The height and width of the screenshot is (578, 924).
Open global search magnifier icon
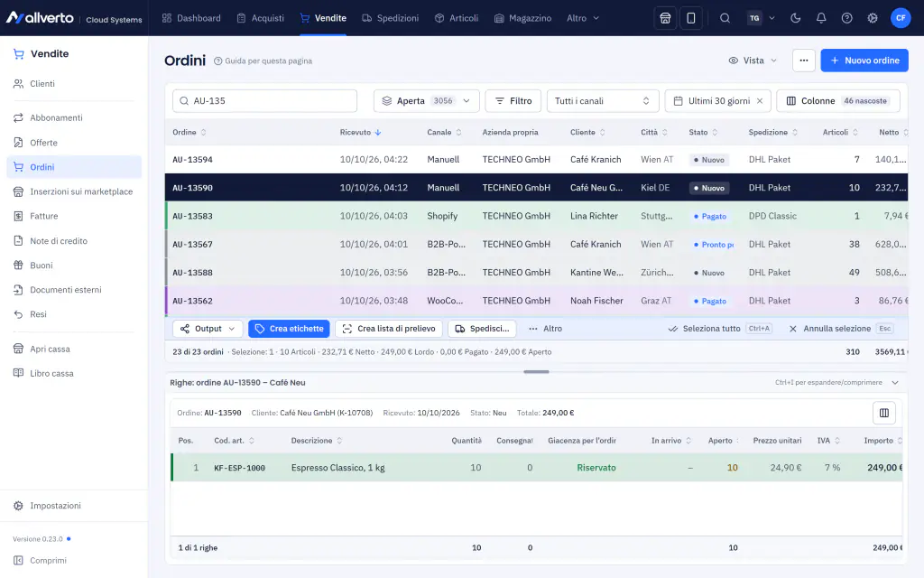pos(725,18)
